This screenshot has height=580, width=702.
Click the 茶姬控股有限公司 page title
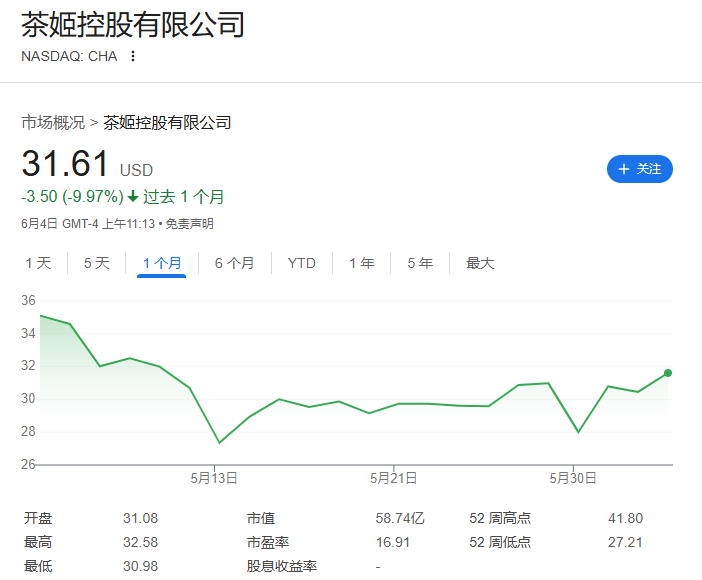tap(133, 24)
